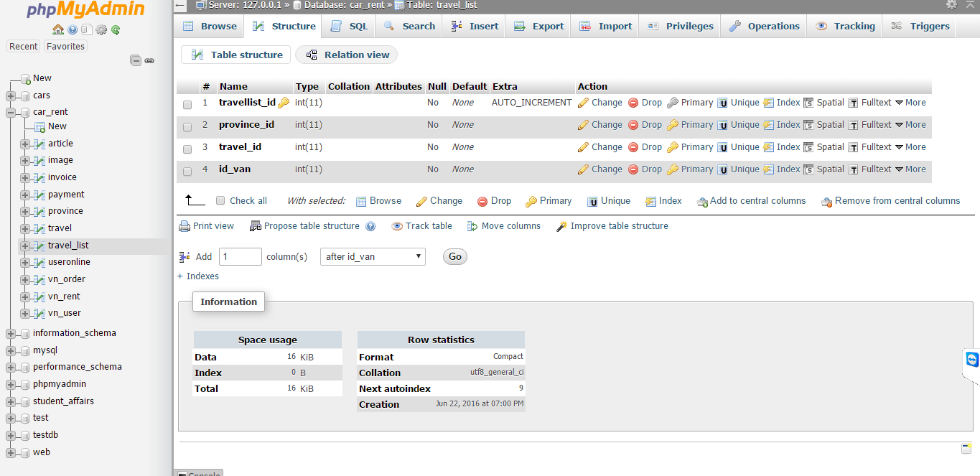Open the testdb database in the tree
This screenshot has height=476, width=980.
(45, 435)
